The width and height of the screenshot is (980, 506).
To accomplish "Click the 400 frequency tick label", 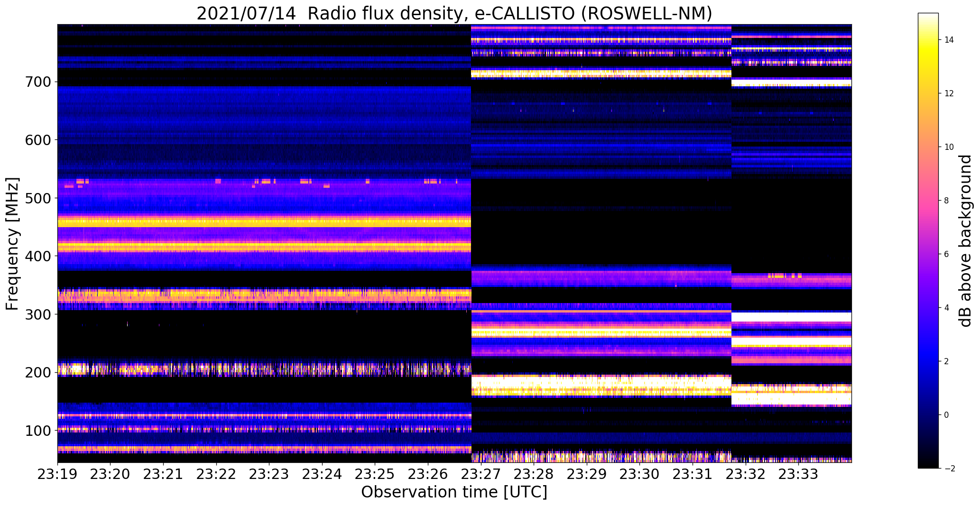I will click(37, 256).
